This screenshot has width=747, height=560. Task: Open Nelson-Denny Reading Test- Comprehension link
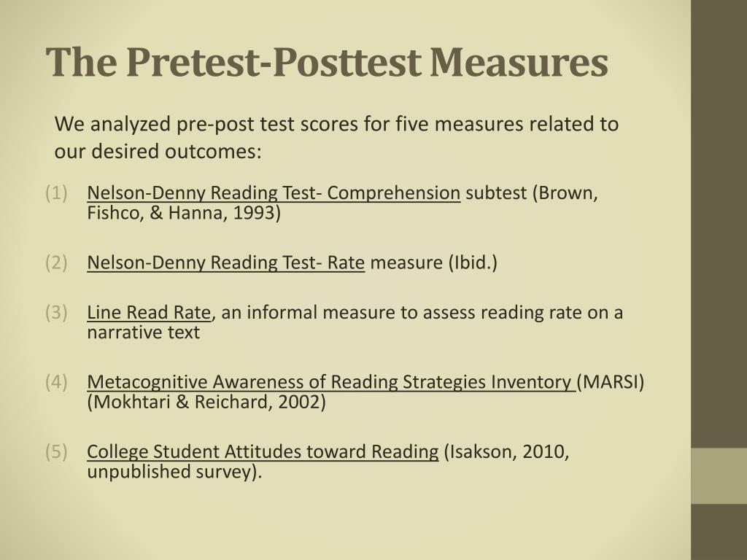pos(274,193)
